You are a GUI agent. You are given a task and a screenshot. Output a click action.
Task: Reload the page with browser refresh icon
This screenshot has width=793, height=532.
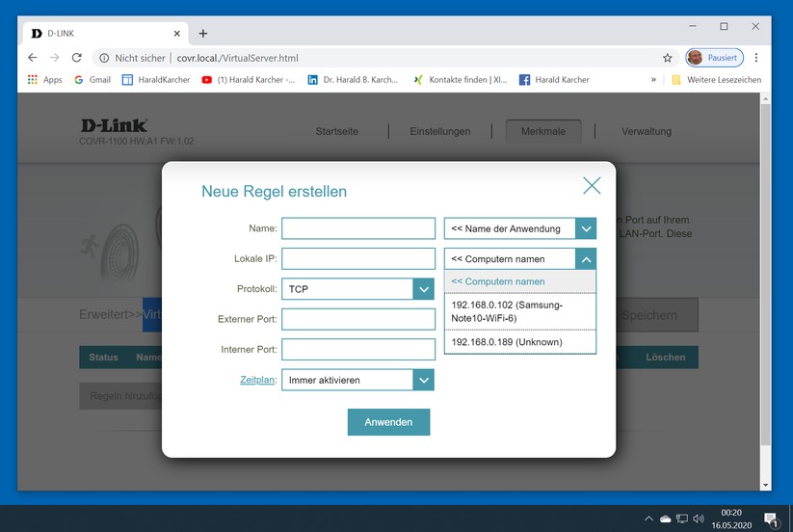point(76,58)
